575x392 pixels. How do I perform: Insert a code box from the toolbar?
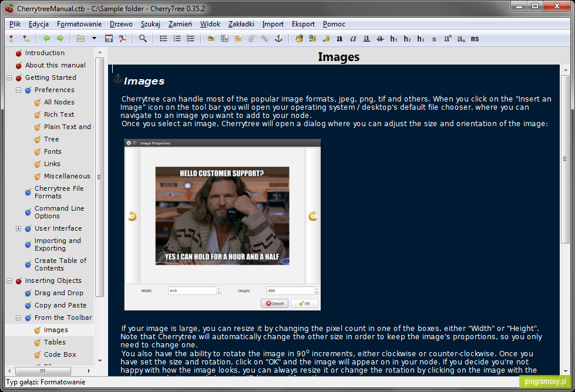point(238,39)
